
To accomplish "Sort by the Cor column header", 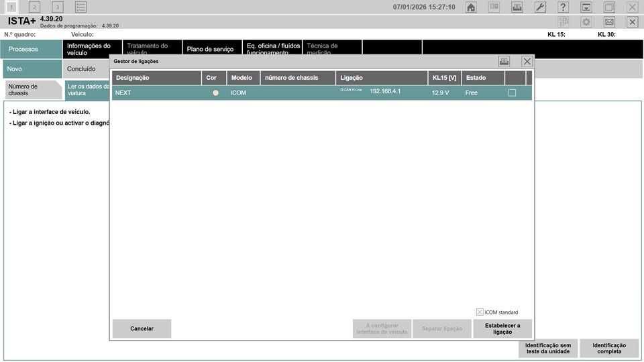I will pyautogui.click(x=214, y=78).
